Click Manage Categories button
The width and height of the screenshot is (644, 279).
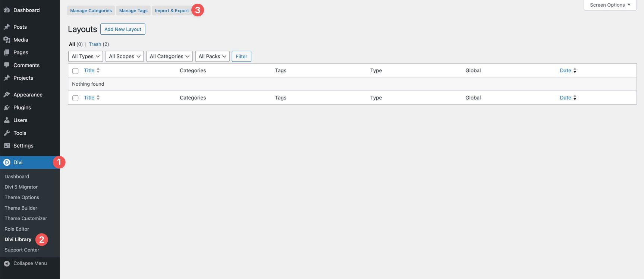(x=91, y=10)
